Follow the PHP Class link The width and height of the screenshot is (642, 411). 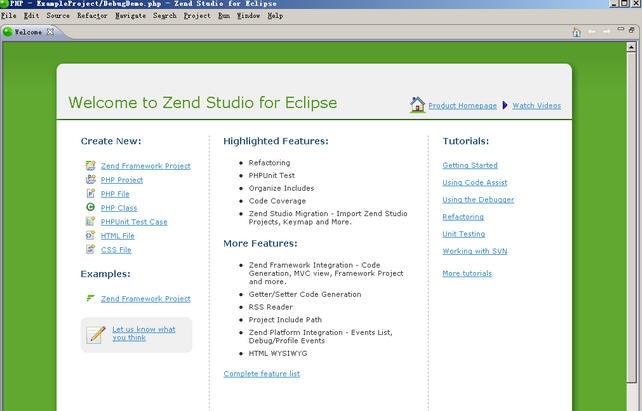pos(119,208)
